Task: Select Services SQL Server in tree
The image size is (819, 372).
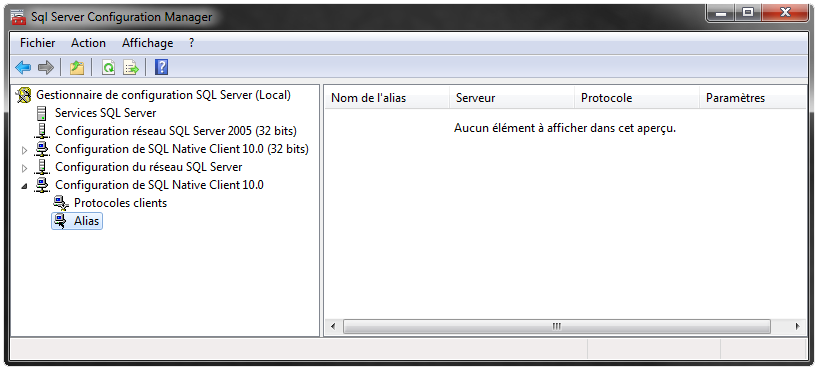Action: coord(106,113)
